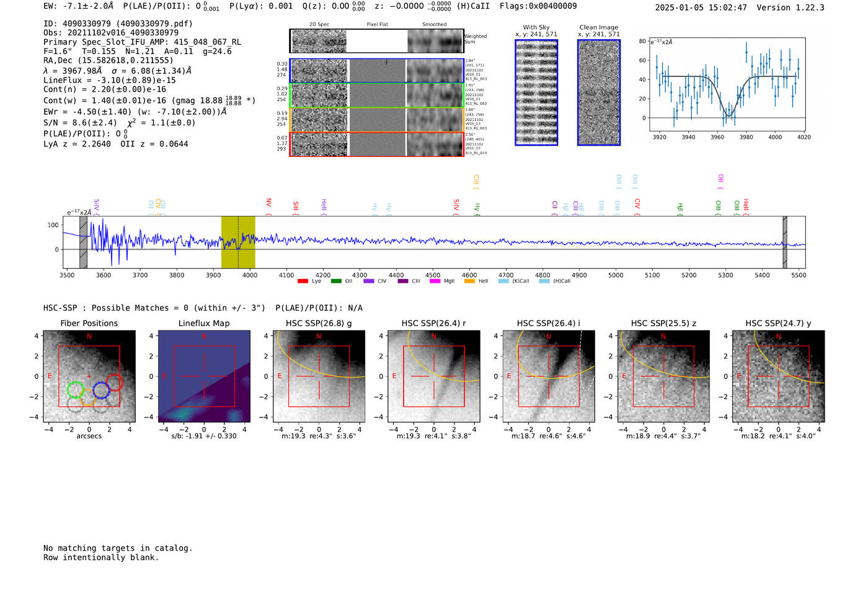
Task: Select the red-bordered 2D spectrum row
Action: (x=377, y=144)
